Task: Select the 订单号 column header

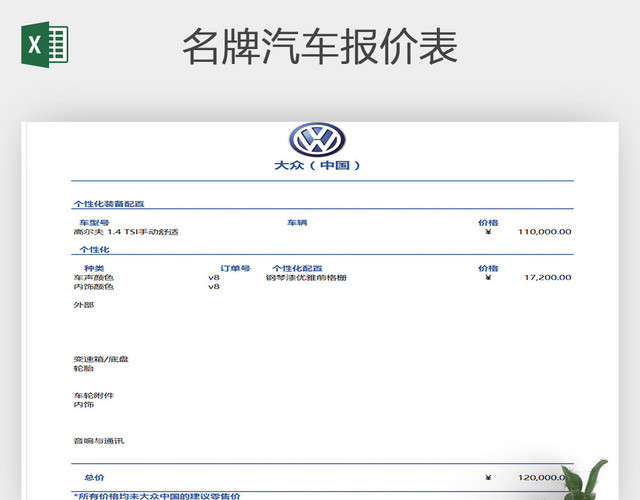Action: pos(235,268)
